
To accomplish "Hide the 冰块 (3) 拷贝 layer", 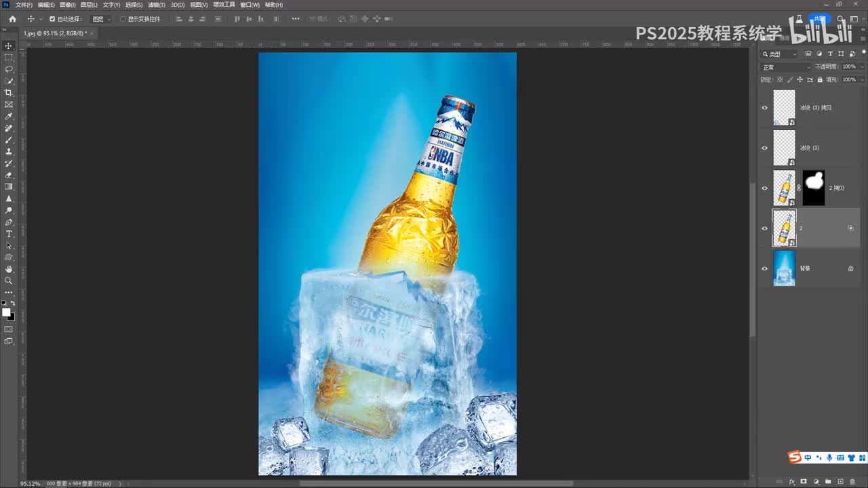I will click(765, 108).
